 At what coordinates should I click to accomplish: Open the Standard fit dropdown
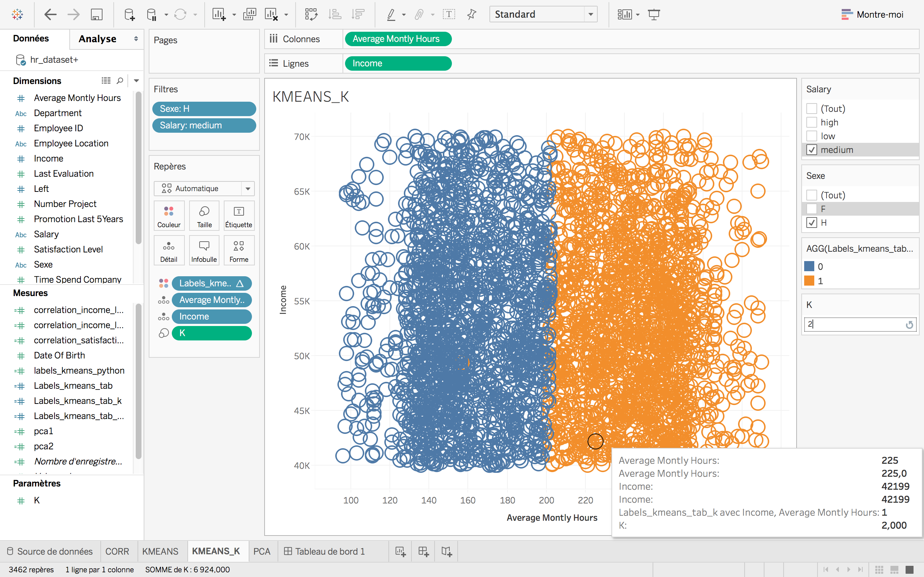tap(590, 14)
